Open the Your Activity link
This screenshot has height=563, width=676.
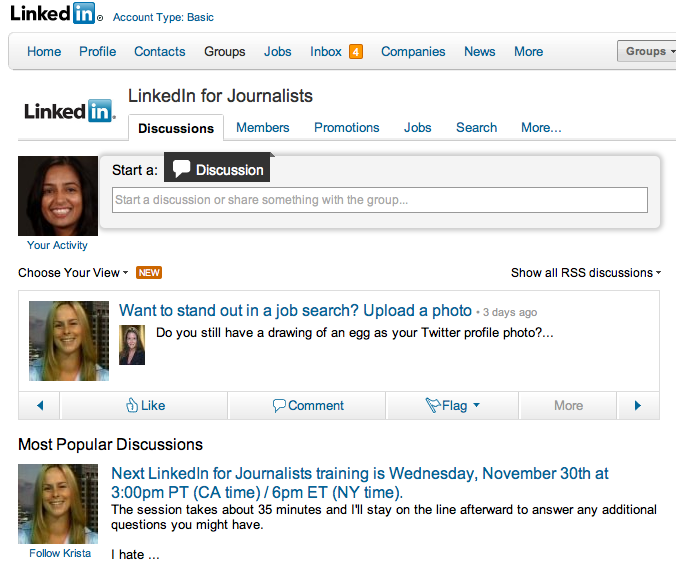57,245
